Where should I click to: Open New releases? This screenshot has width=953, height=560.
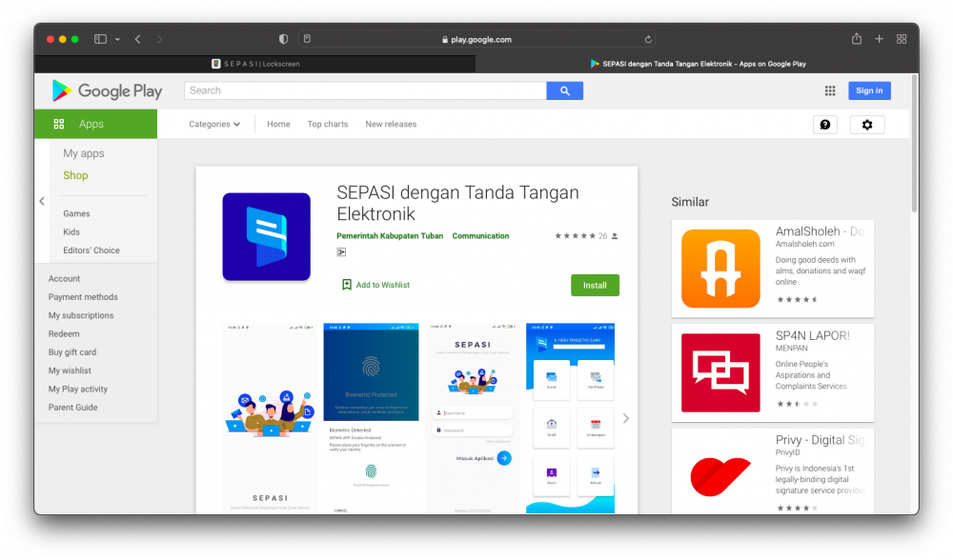[391, 124]
